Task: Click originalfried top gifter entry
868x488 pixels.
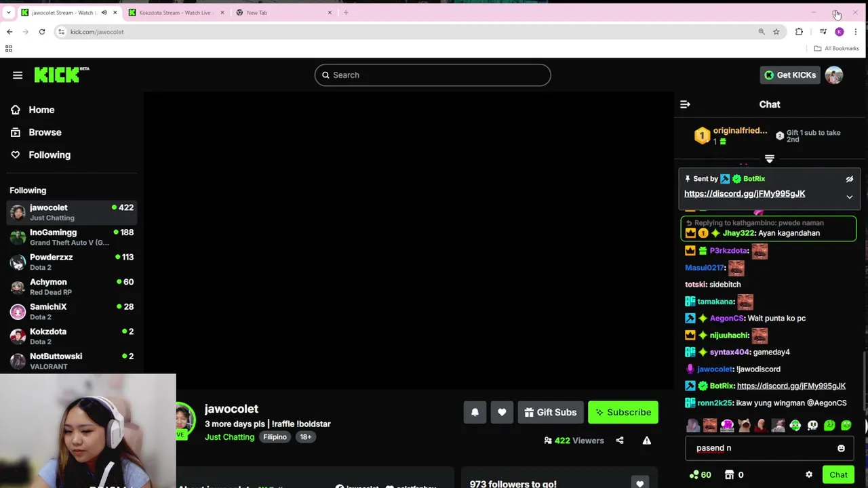Action: 731,136
